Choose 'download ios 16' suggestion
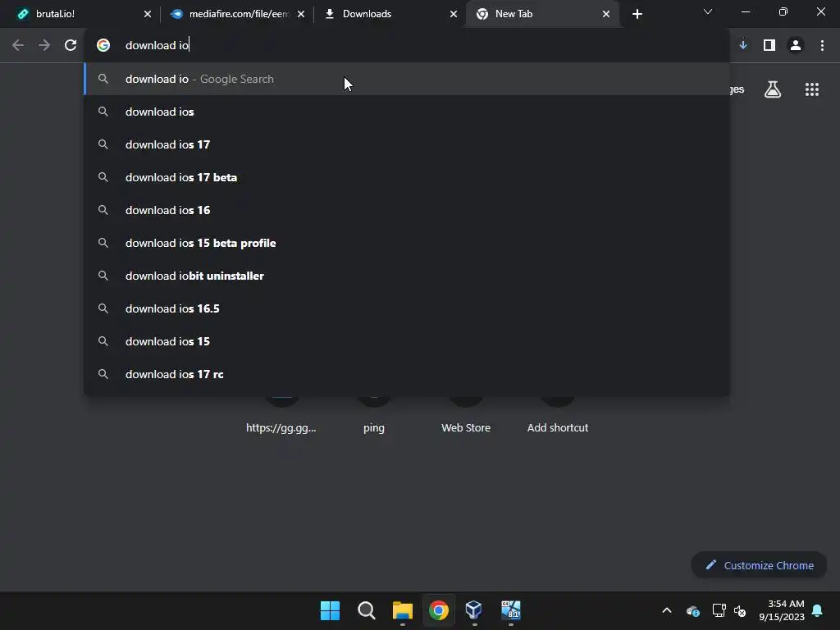Image resolution: width=840 pixels, height=630 pixels. pos(407,210)
